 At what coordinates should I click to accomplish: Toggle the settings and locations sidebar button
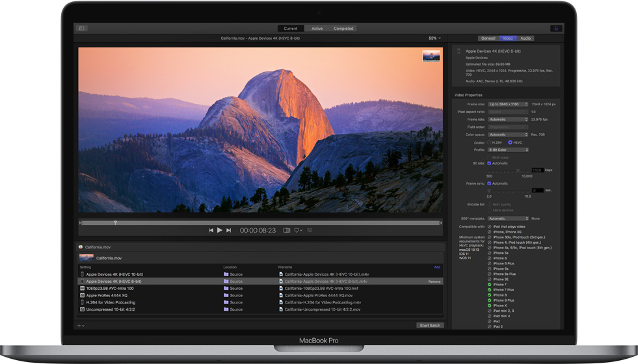tap(82, 29)
